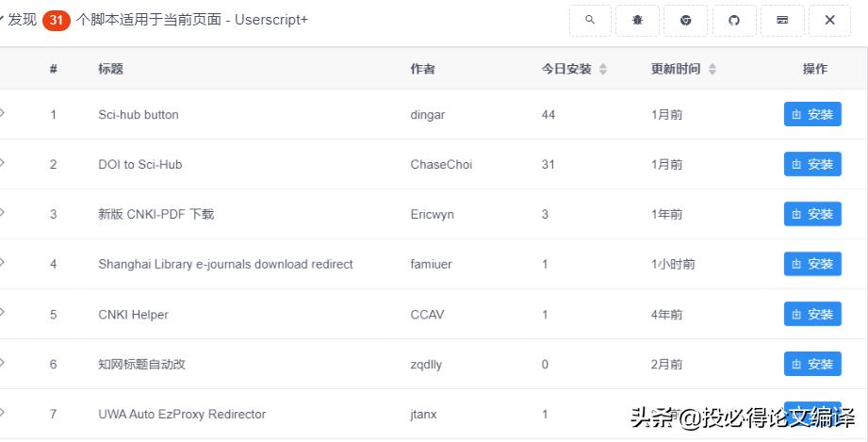Open the search icon button

pos(590,21)
